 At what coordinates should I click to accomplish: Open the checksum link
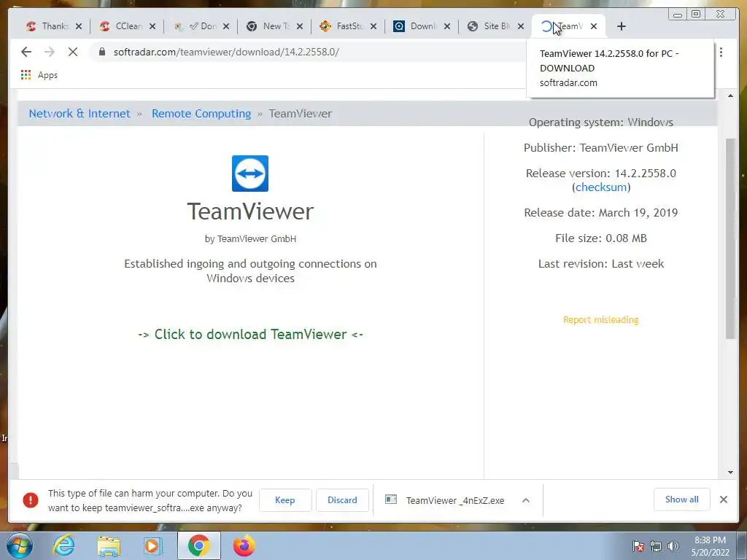click(x=601, y=187)
